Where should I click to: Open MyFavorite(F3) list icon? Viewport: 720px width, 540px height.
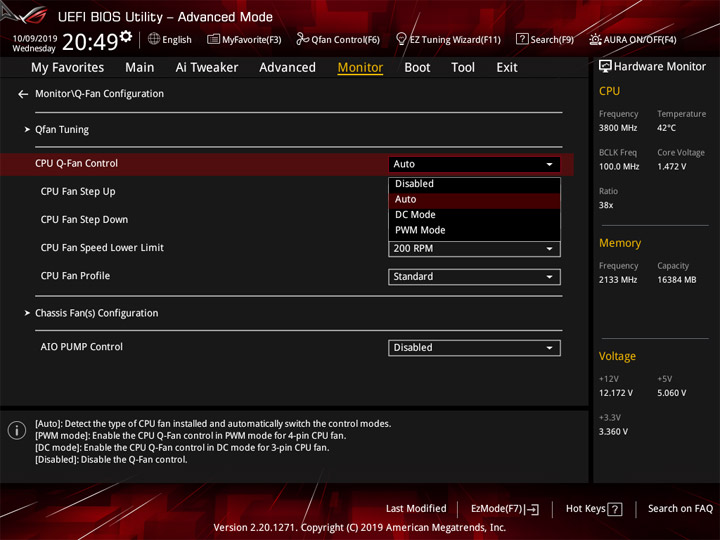[x=213, y=39]
